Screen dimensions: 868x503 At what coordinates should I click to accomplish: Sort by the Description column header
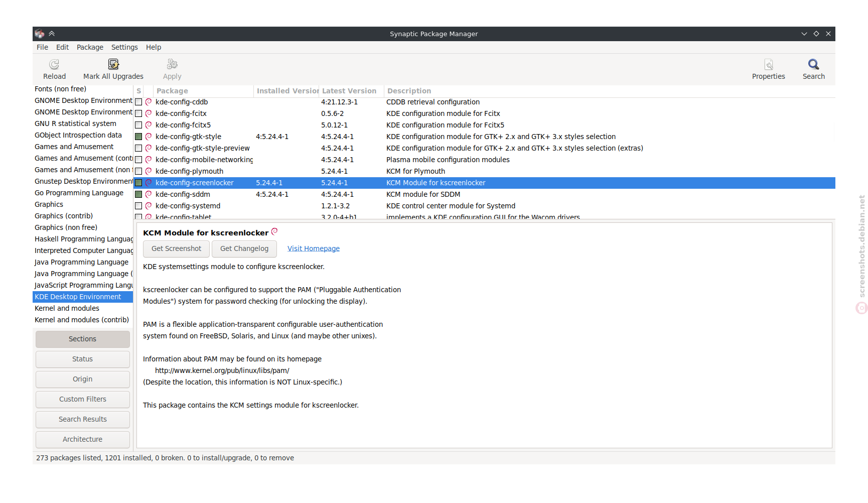point(610,91)
